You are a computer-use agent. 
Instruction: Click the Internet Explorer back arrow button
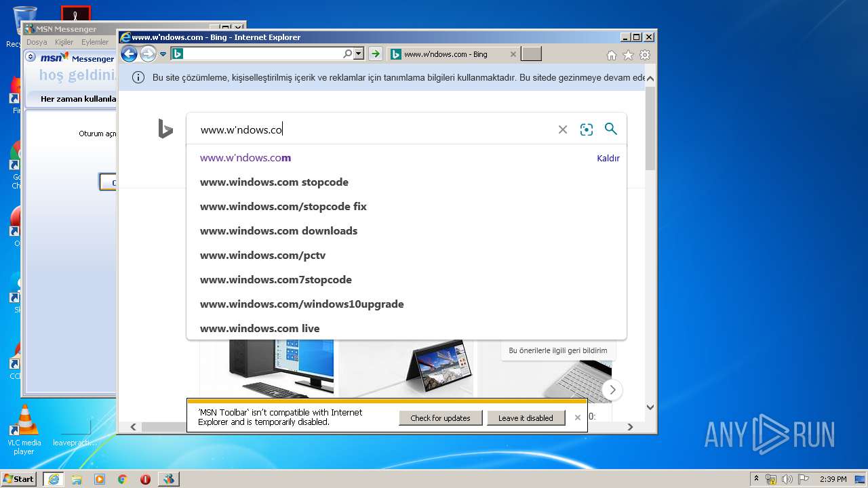(x=129, y=54)
